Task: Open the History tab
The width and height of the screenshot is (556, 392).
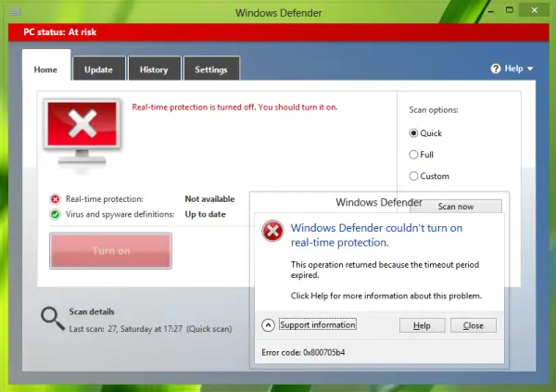Action: pos(154,70)
